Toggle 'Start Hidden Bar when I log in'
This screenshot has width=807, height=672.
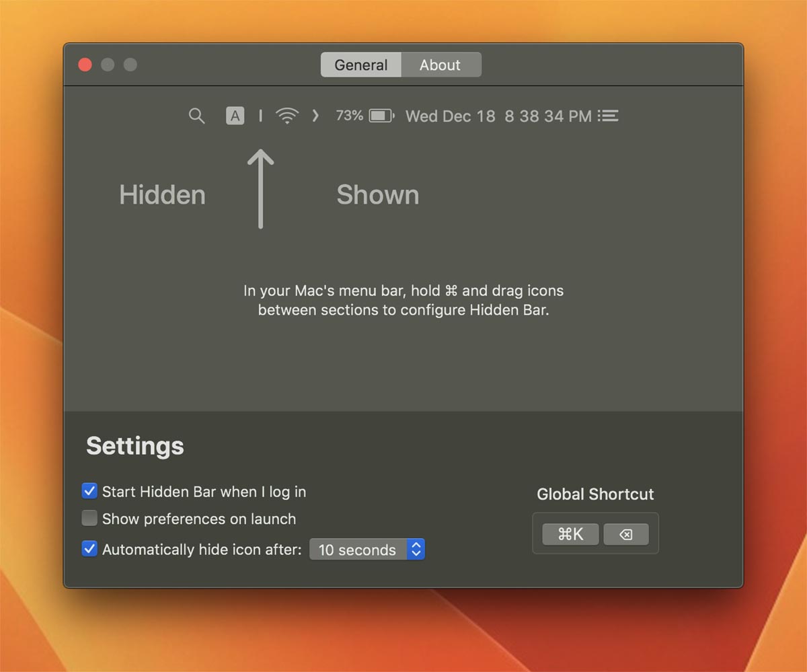89,491
